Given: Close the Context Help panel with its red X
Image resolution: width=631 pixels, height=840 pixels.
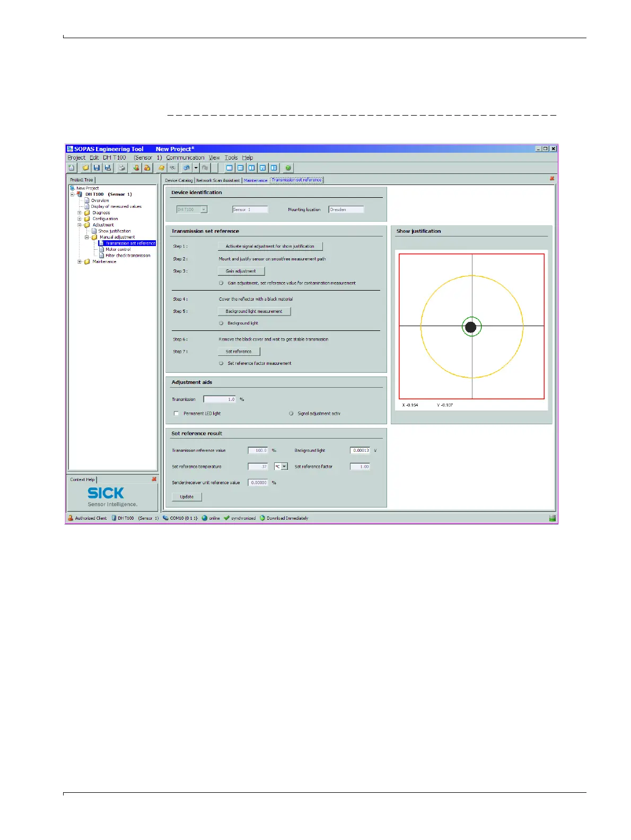Looking at the screenshot, I should tap(154, 479).
